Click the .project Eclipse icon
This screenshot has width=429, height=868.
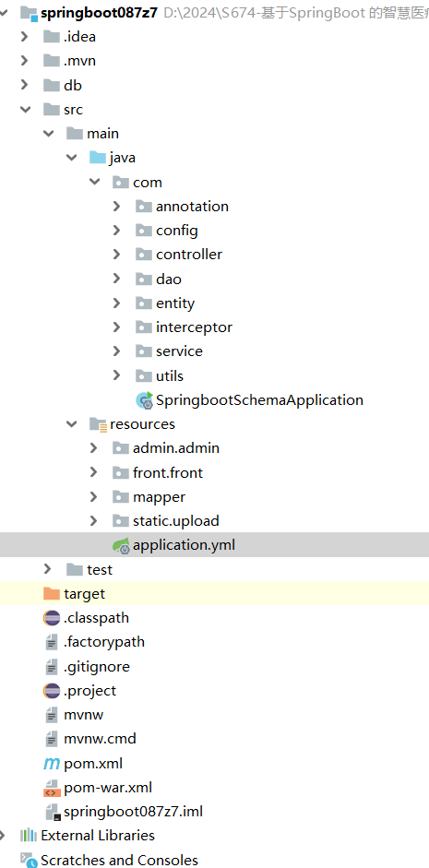52,691
